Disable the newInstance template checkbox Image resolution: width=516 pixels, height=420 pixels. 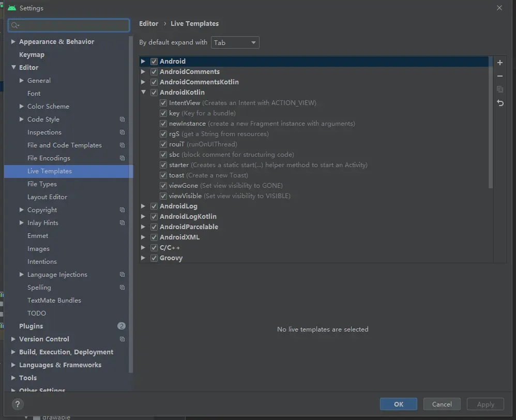[x=163, y=124]
